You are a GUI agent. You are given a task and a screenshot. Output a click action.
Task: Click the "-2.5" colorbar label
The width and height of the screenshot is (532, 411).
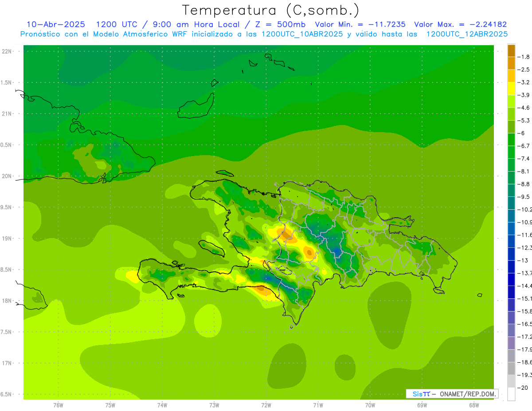pyautogui.click(x=524, y=70)
